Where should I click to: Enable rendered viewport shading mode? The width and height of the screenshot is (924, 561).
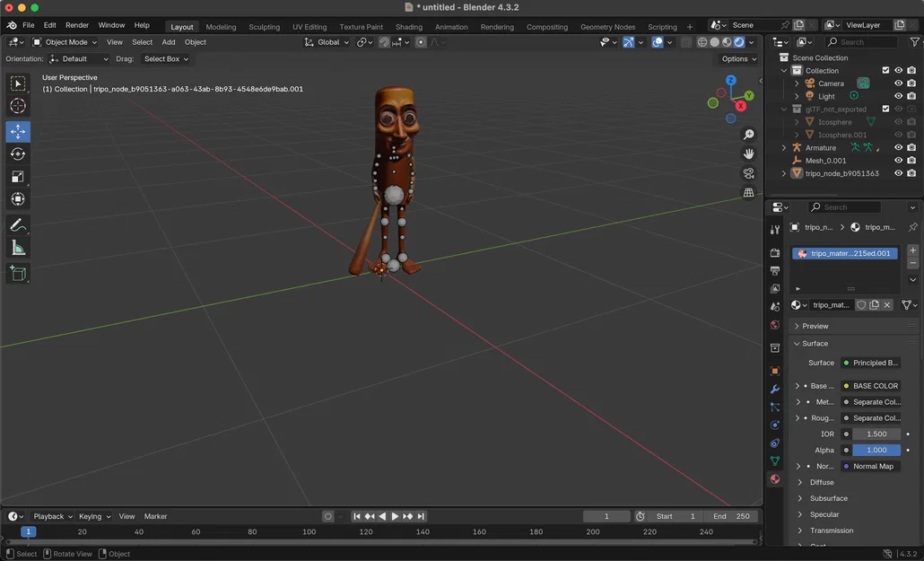[x=738, y=41]
